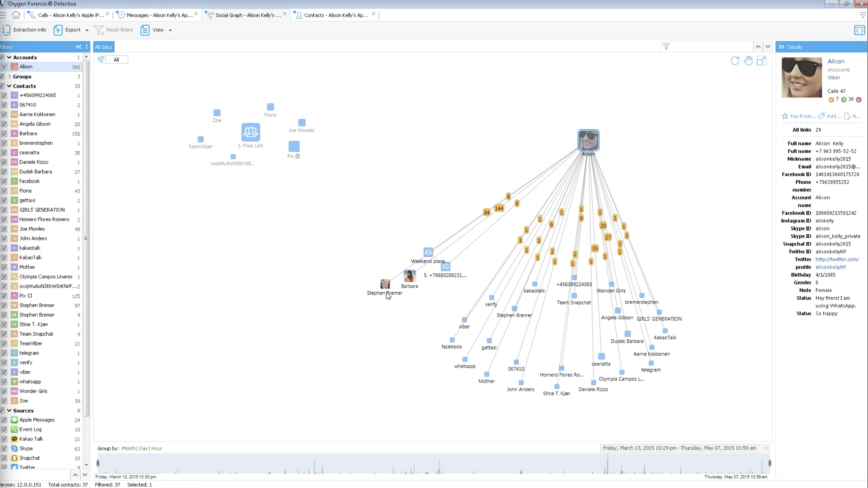Group timeline by Hour
The height and width of the screenshot is (488, 868).
point(156,448)
